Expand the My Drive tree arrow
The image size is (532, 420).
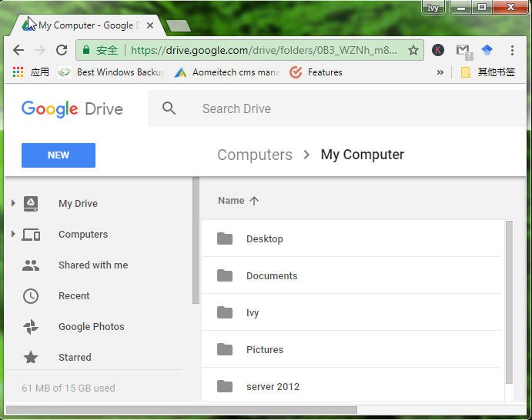[13, 203]
